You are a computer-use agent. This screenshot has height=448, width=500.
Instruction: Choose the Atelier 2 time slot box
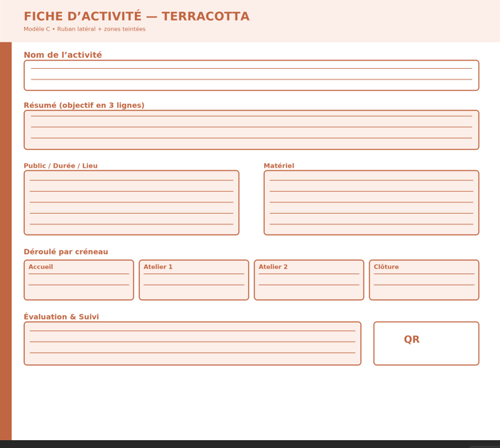(309, 280)
